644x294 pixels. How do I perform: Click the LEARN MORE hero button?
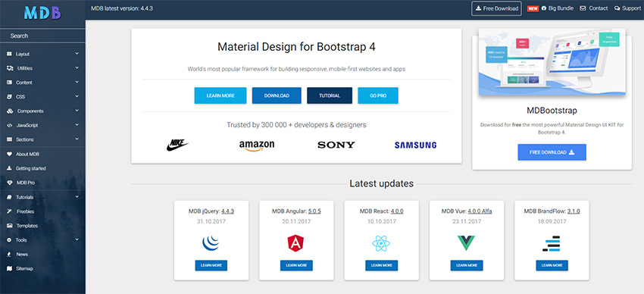220,95
